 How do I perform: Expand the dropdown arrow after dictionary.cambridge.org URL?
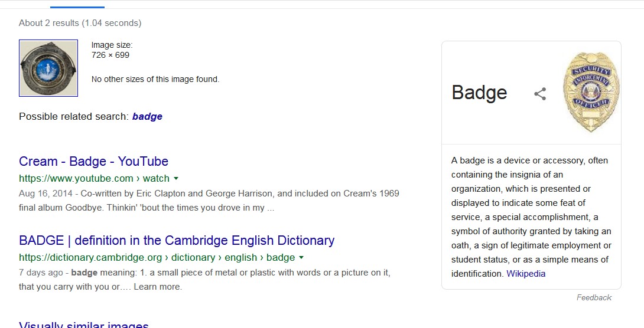coord(301,258)
